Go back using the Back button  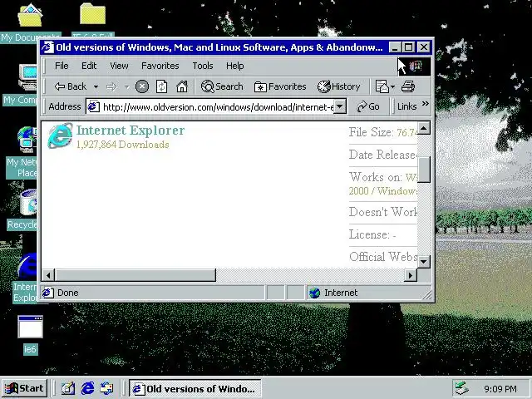tap(71, 86)
